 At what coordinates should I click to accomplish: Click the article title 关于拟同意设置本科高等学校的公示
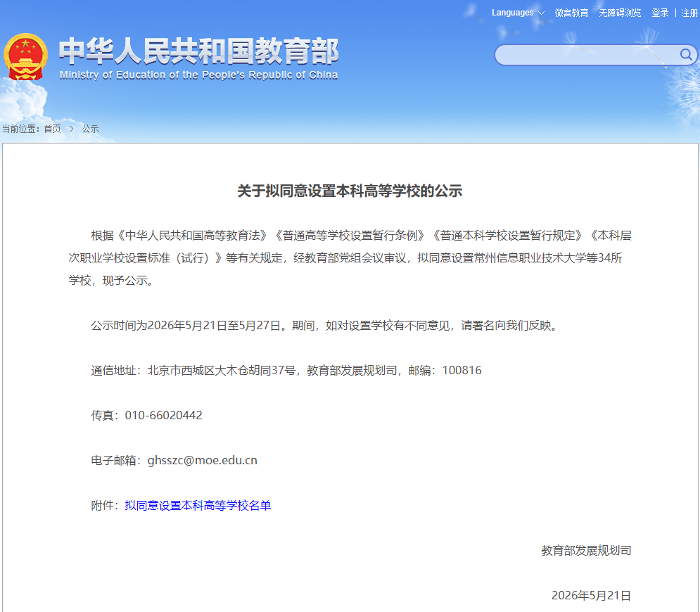tap(350, 191)
